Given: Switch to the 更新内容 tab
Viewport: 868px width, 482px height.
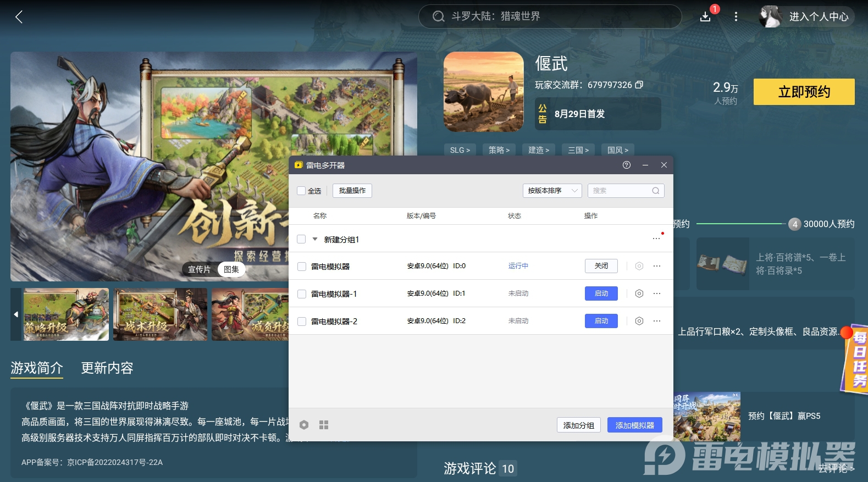Looking at the screenshot, I should [107, 368].
